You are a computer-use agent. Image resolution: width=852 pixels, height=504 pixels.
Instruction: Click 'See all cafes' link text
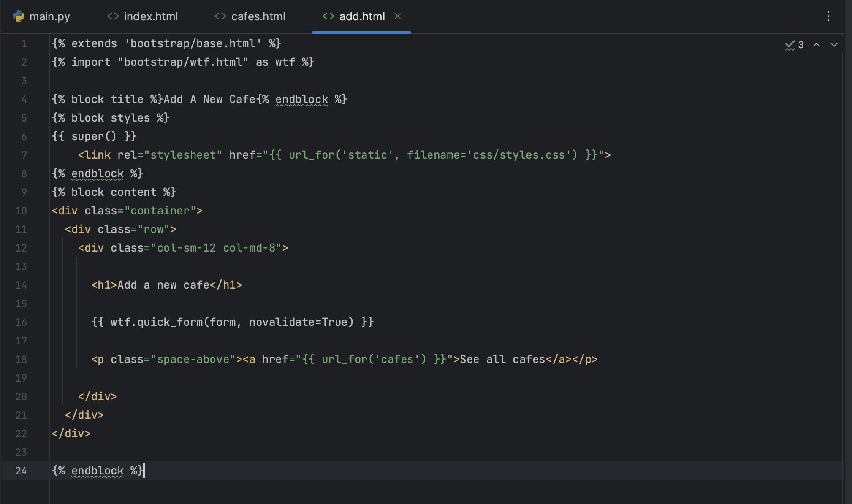pos(503,359)
